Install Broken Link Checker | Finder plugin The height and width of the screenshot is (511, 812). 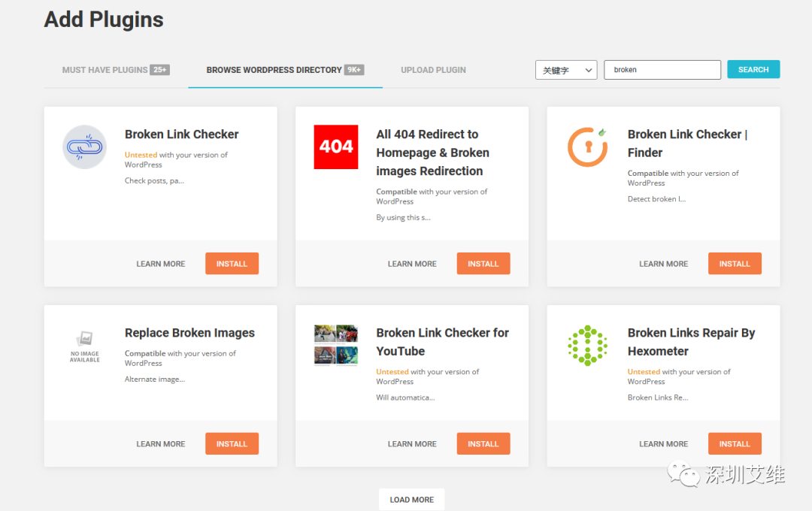(x=735, y=264)
